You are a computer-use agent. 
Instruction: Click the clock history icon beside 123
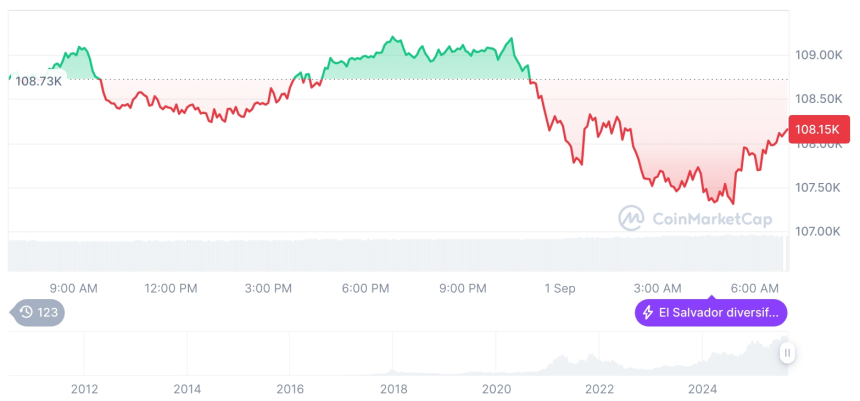coord(26,313)
